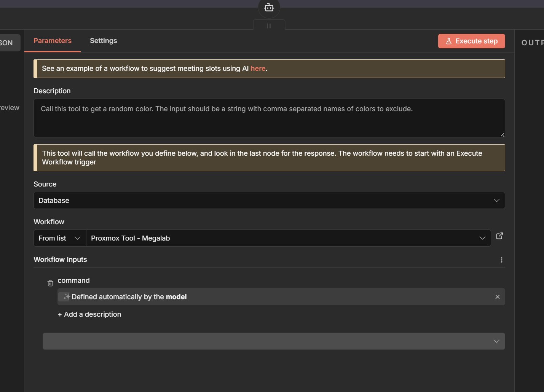Image resolution: width=544 pixels, height=392 pixels.
Task: Open selected workflow via external link icon
Action: pos(499,236)
